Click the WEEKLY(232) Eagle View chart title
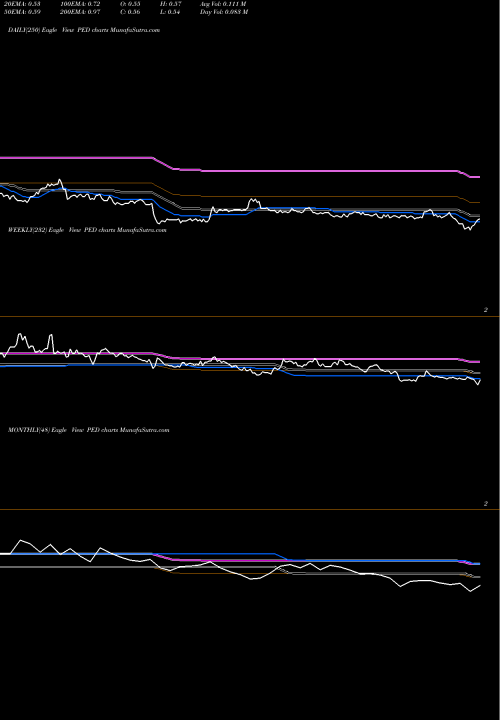This screenshot has width=500, height=720. click(87, 230)
